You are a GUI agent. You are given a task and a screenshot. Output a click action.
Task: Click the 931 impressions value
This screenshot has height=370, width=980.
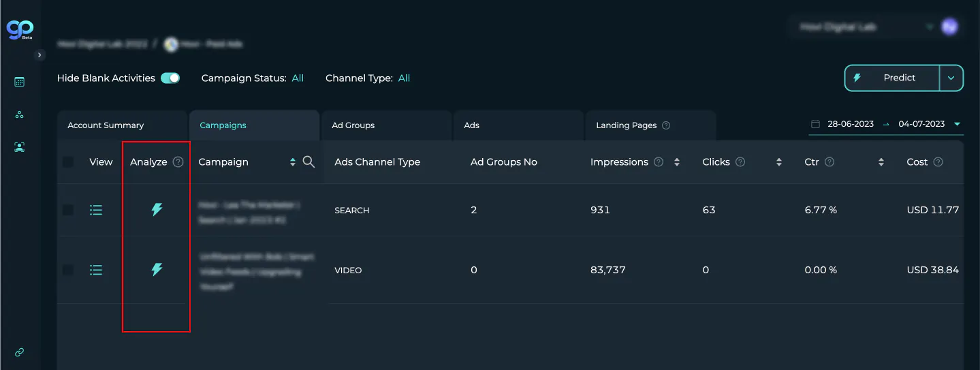coord(600,210)
